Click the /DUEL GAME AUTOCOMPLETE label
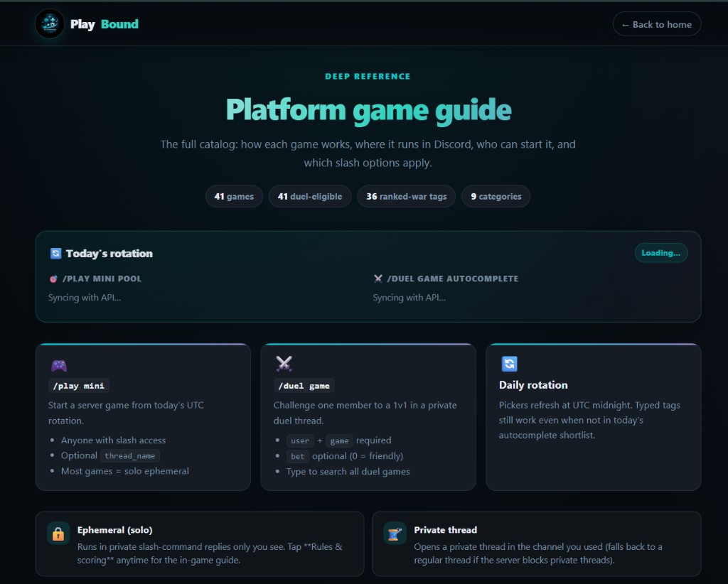Screen dimensions: 728x584 [453, 279]
